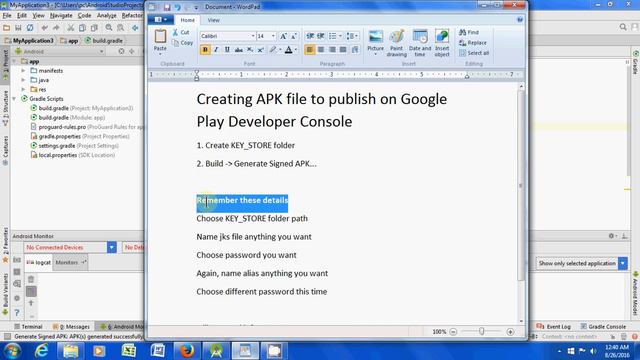This screenshot has height=360, width=640.
Task: Cut the selected text in WordPad
Action: coord(181,32)
